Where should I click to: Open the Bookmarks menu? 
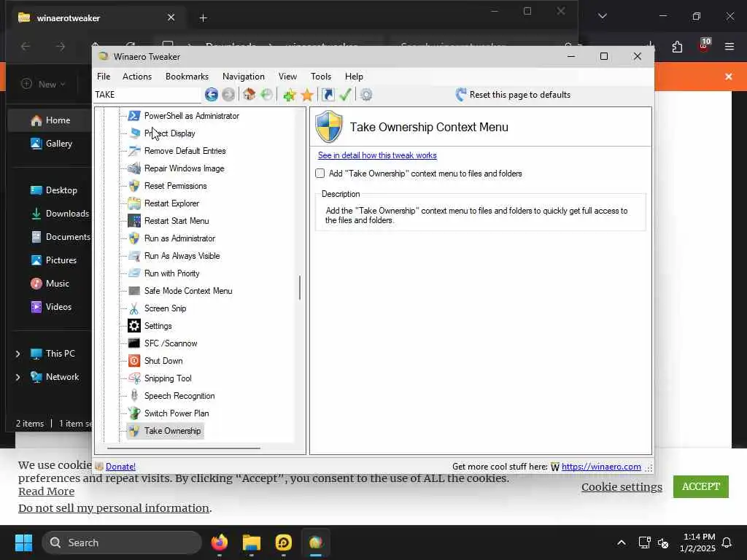click(187, 76)
